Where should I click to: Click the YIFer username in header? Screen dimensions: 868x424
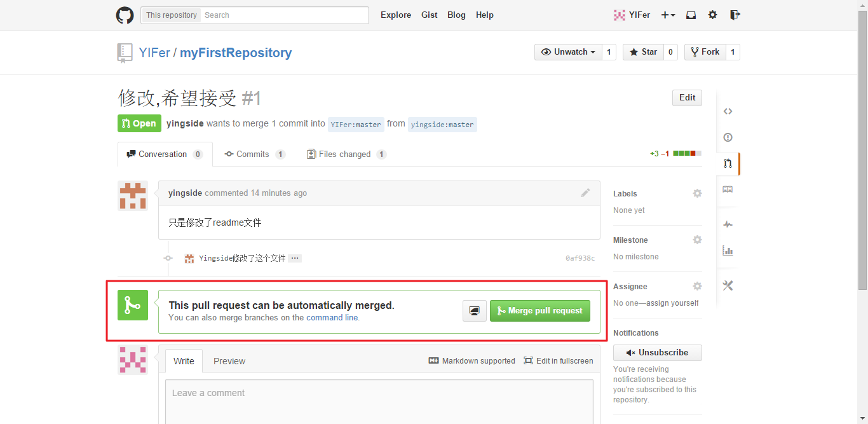coord(639,15)
